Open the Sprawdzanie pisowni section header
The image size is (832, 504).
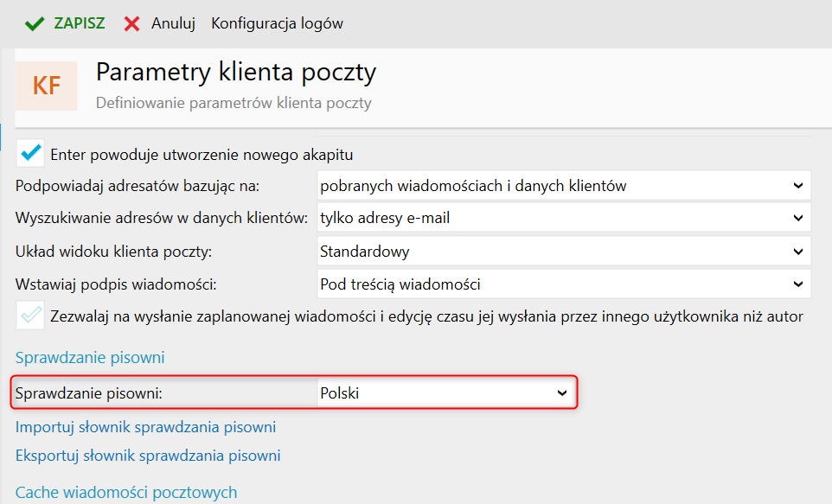(90, 357)
